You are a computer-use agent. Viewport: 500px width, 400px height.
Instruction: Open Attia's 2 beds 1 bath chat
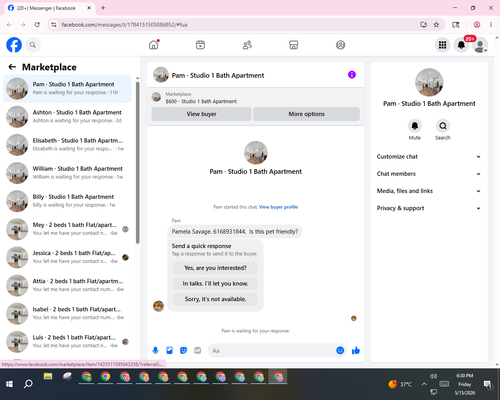(67, 285)
